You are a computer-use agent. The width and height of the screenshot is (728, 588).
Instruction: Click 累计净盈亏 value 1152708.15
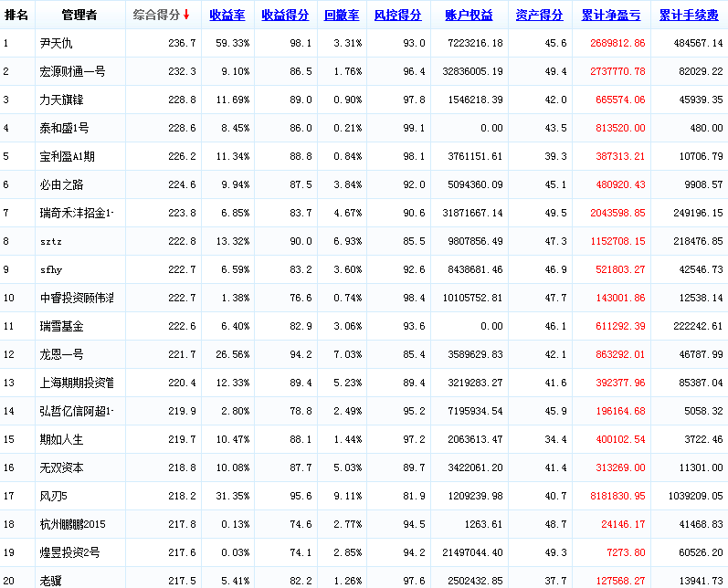click(617, 241)
